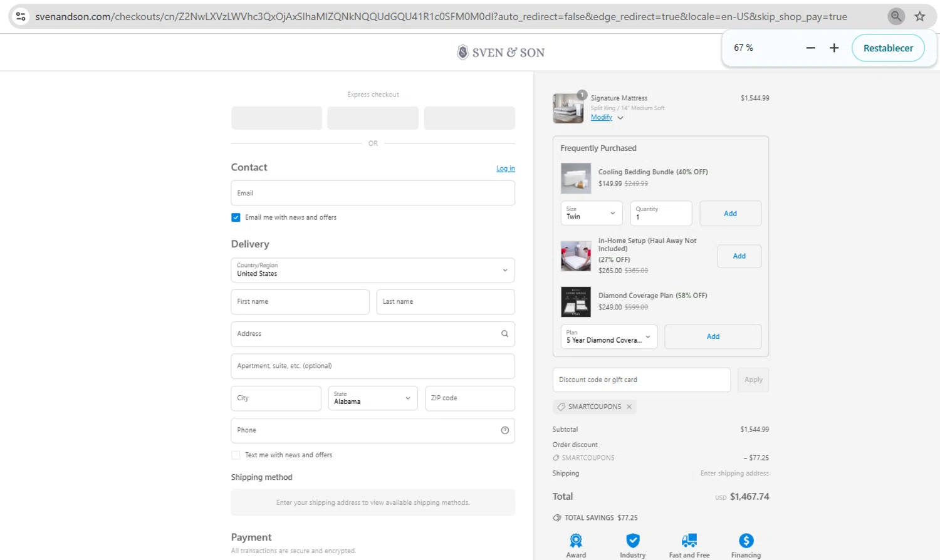Viewport: 940px width, 560px height.
Task: Click the Apartment, suite, etc. field
Action: (x=373, y=366)
